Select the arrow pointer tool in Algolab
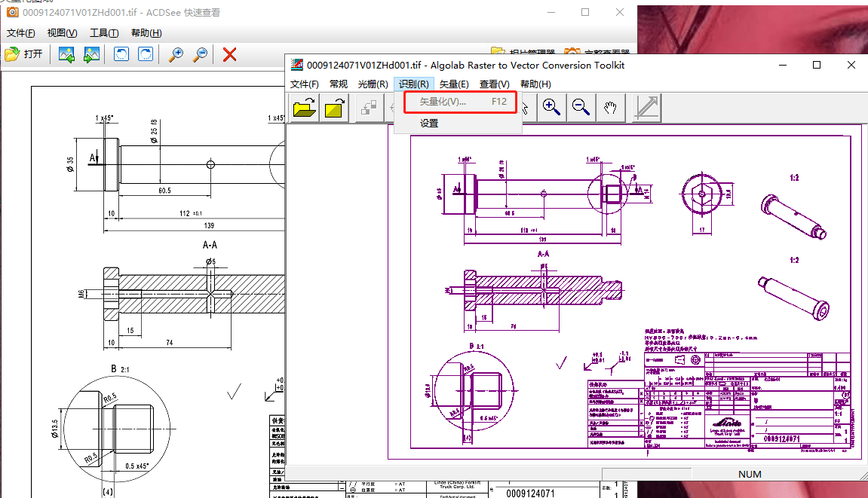868x498 pixels. tap(525, 107)
